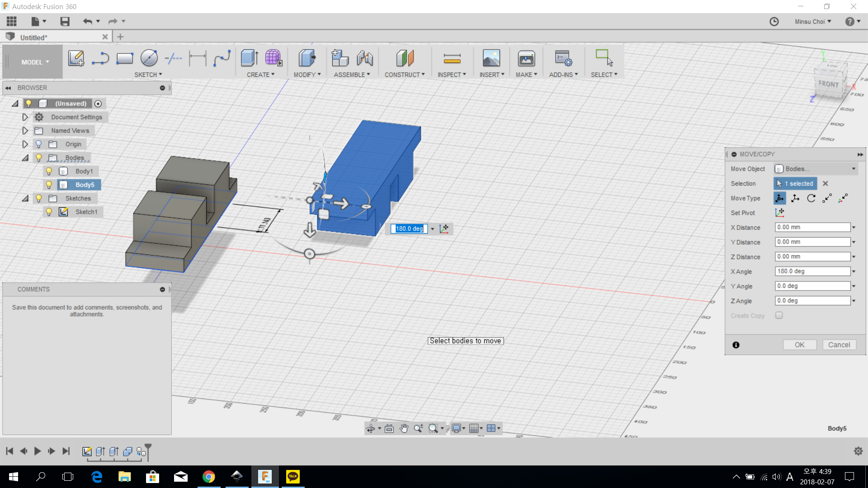Click the Pan hand navigation icon

404,428
